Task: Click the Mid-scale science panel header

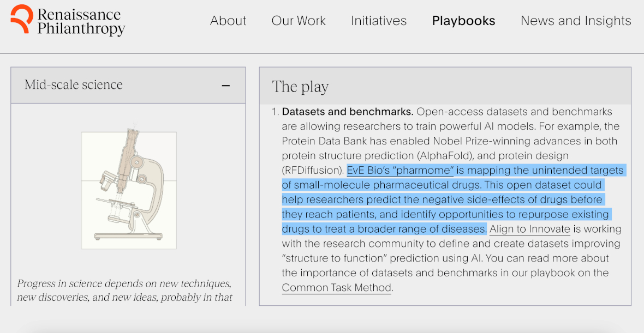Action: [74, 85]
